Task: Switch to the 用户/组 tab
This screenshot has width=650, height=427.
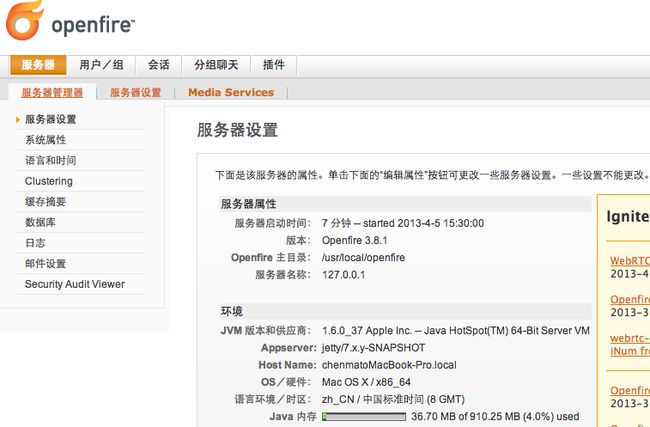Action: tap(102, 65)
